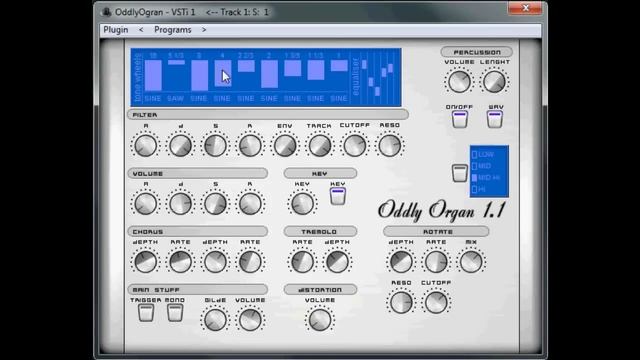Change SINE waveform under the 2 2/3 wheel
Screen dimensions: 640x360
tap(246, 98)
